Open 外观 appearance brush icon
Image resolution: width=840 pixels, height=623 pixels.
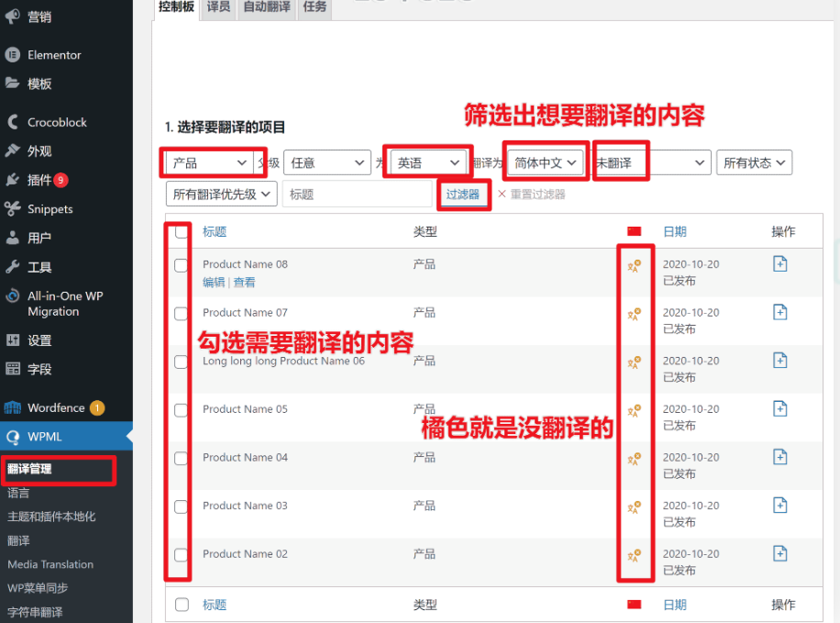click(12, 150)
